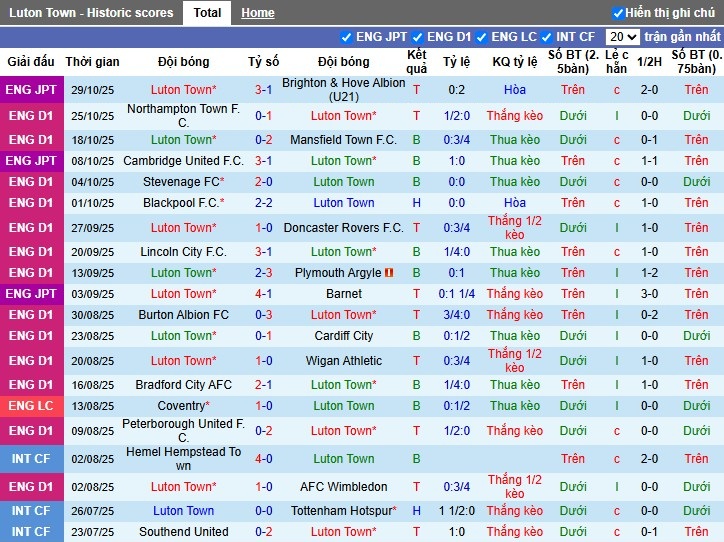724x542 pixels.
Task: Click Bradford City AFC team name
Action: pos(183,385)
